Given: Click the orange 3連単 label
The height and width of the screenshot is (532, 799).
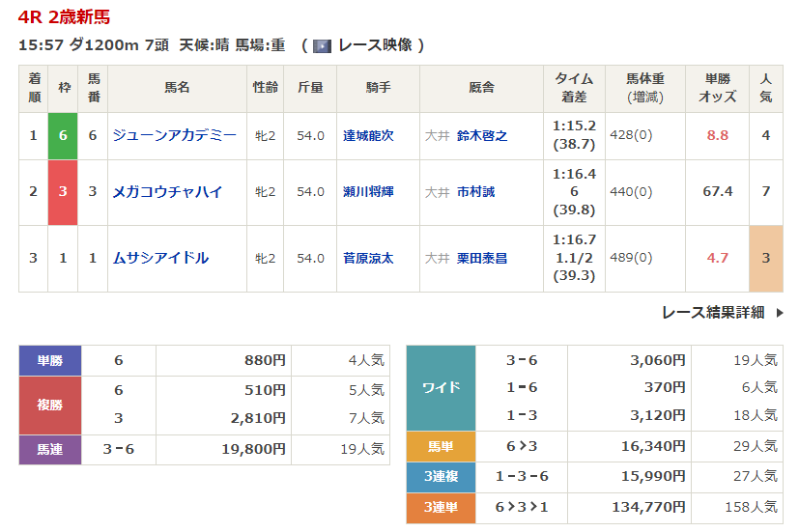Looking at the screenshot, I should (441, 508).
